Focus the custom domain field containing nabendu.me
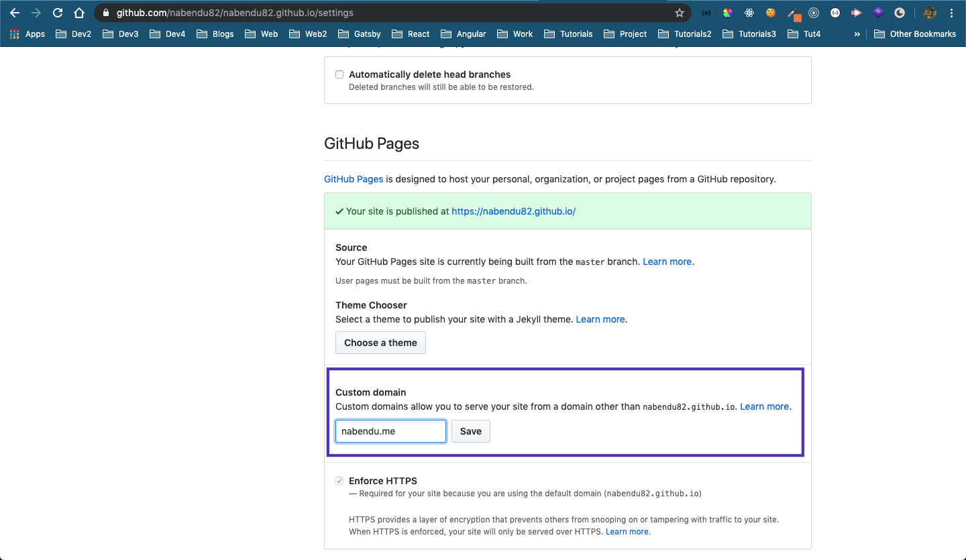The width and height of the screenshot is (966, 560). pos(390,431)
